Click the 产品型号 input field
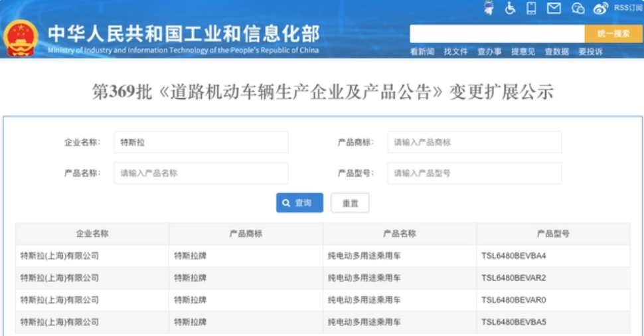The image size is (644, 336). click(475, 173)
